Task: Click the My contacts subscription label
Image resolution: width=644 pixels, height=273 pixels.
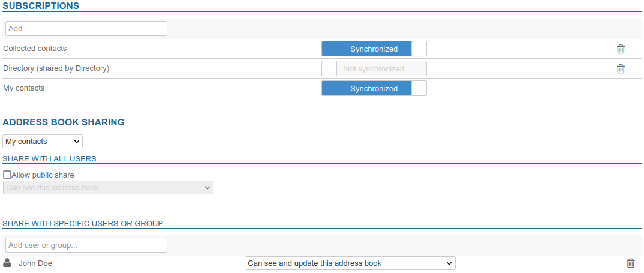Action: (24, 88)
